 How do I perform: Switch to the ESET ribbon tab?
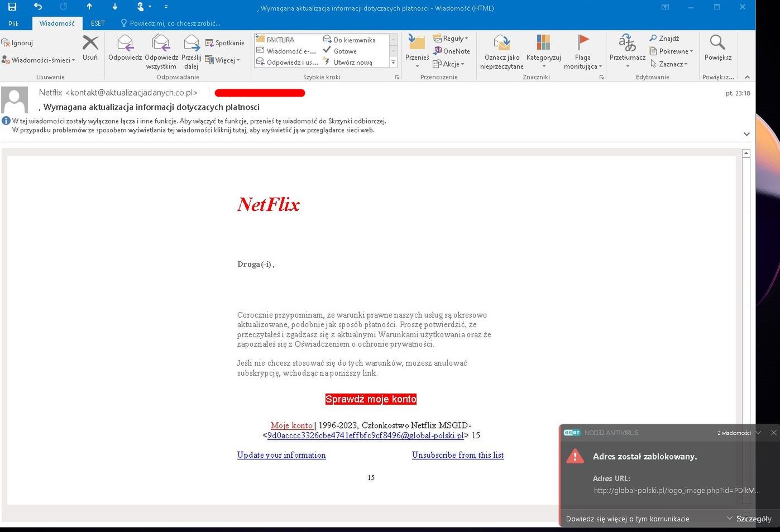[97, 23]
